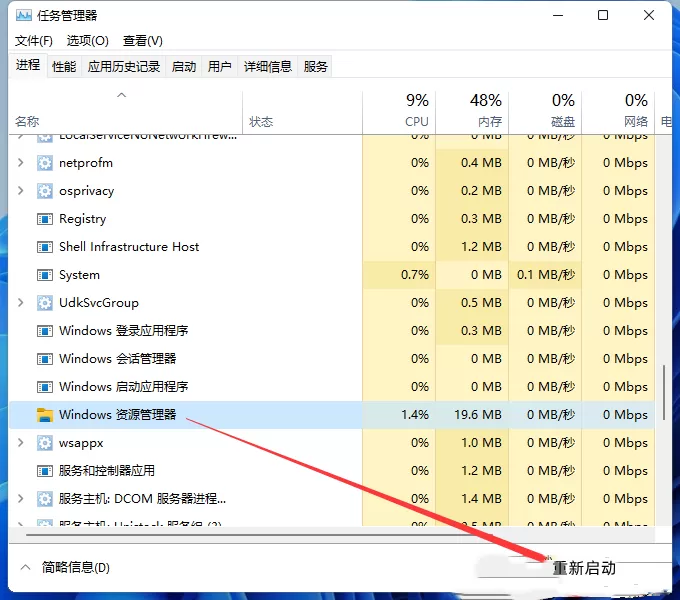Viewport: 680px width, 600px height.
Task: Expand the netprofm process group
Action: [20, 163]
